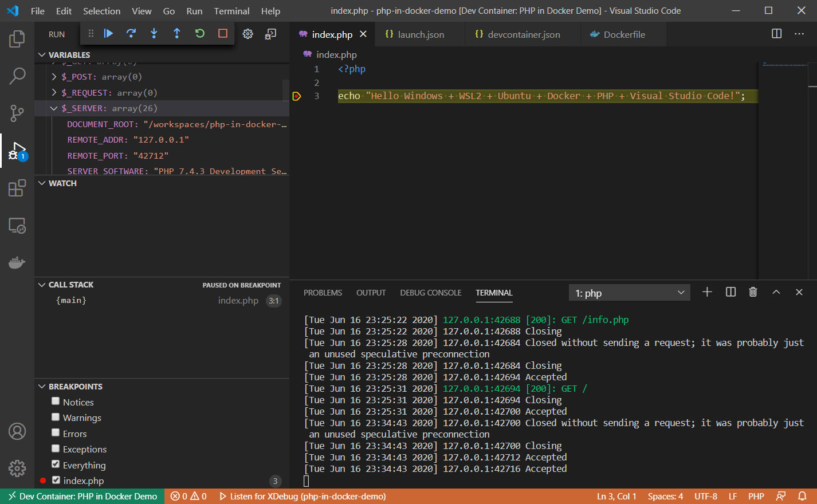
Task: Open the Terminal menu
Action: (231, 11)
